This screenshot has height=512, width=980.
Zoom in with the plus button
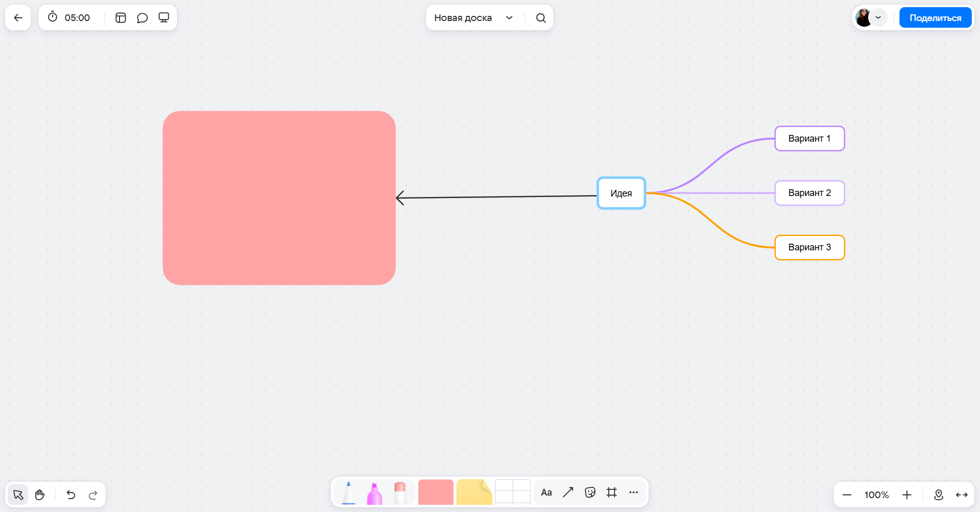click(x=907, y=495)
